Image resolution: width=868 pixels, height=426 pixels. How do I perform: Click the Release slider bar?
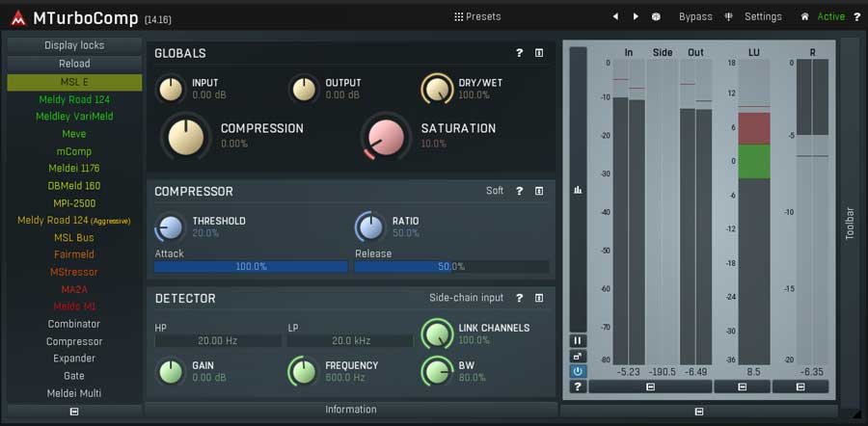point(451,267)
